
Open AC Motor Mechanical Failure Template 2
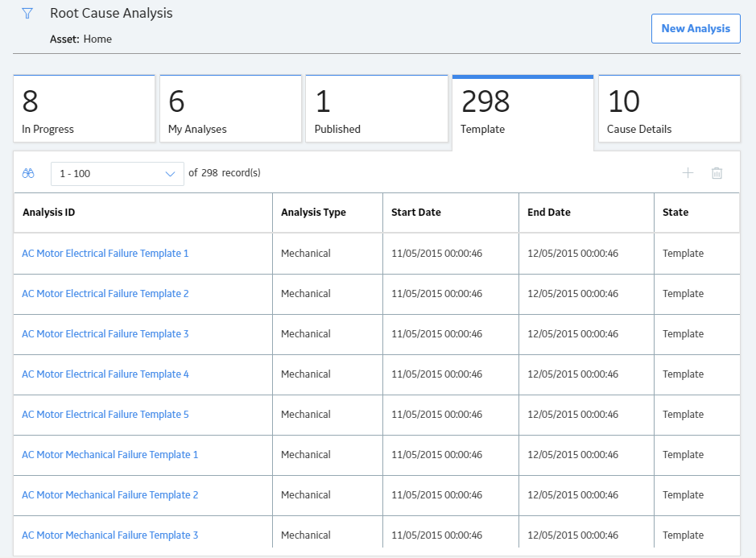[x=110, y=495]
